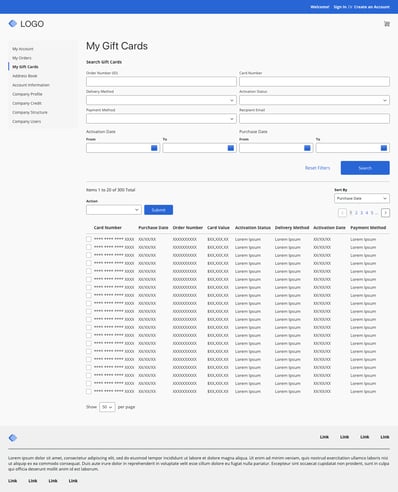Select My Gift Cards in the sidebar
The image size is (398, 492).
[x=25, y=67]
